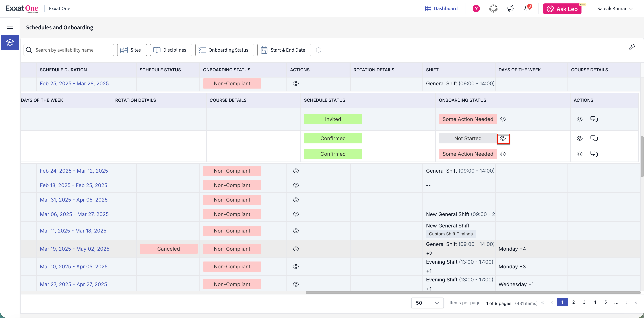Open the notifications bell with badge

coord(527,9)
